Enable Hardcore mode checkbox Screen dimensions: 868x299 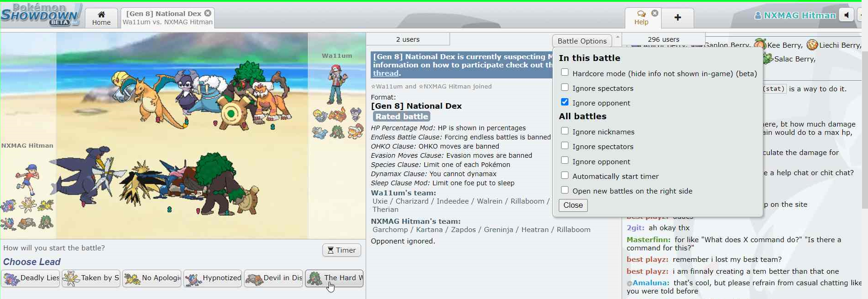point(565,72)
